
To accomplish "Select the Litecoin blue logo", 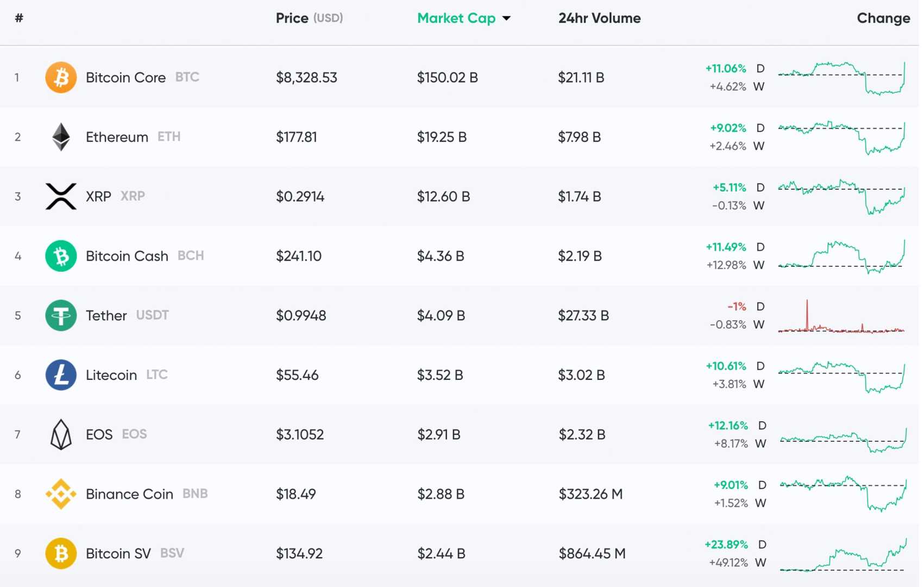I will pyautogui.click(x=61, y=375).
